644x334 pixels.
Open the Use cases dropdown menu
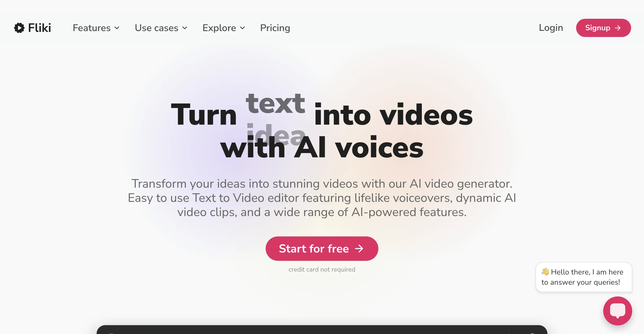coord(161,28)
